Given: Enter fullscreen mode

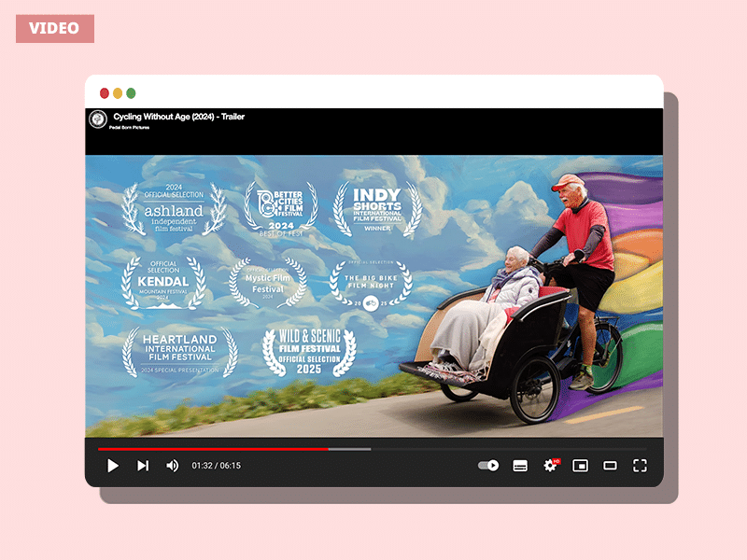Looking at the screenshot, I should [640, 465].
